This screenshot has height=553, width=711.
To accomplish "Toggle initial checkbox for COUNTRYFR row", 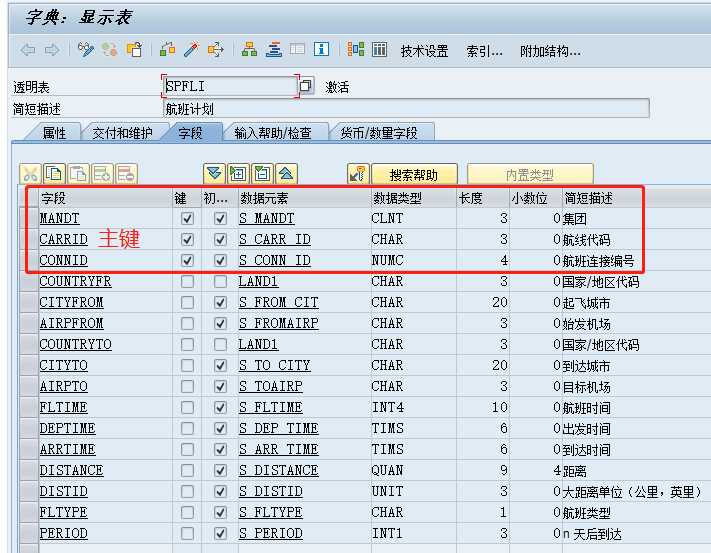I will [220, 281].
